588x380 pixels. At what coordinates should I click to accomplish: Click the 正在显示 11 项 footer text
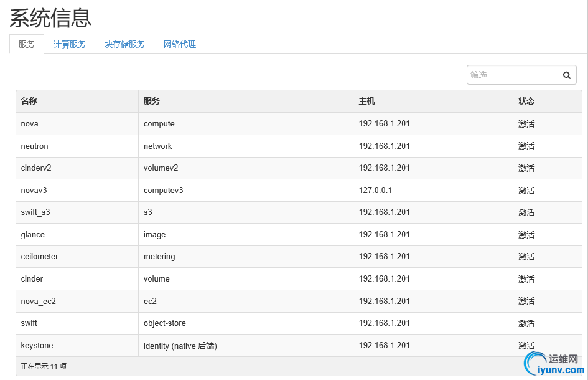pos(44,366)
